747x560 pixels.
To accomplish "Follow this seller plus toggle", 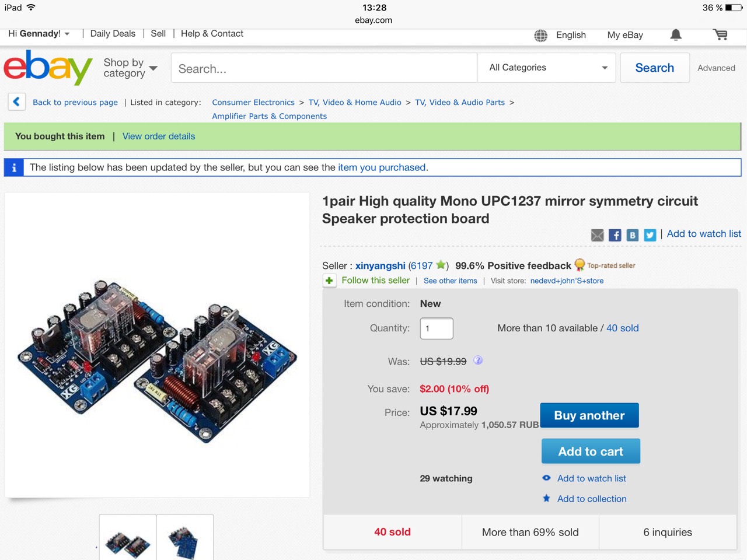I will coord(329,281).
